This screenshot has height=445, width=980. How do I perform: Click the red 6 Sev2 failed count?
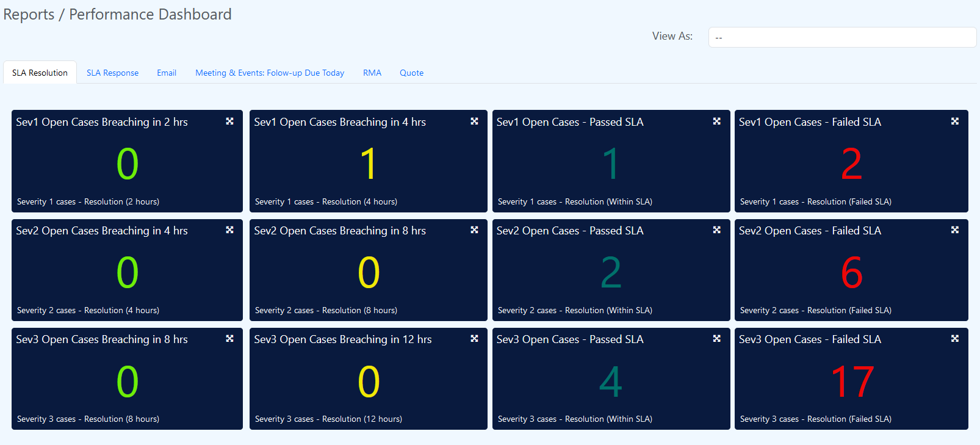pos(852,273)
